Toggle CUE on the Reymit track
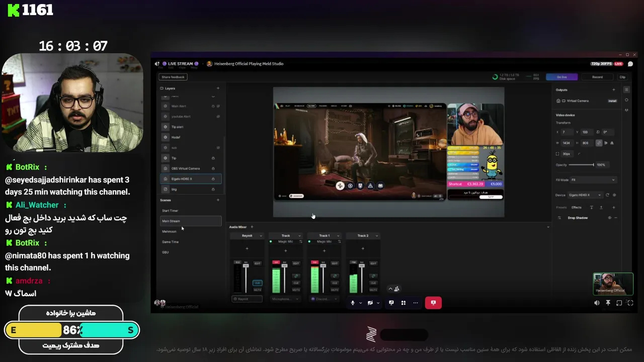 [258, 283]
